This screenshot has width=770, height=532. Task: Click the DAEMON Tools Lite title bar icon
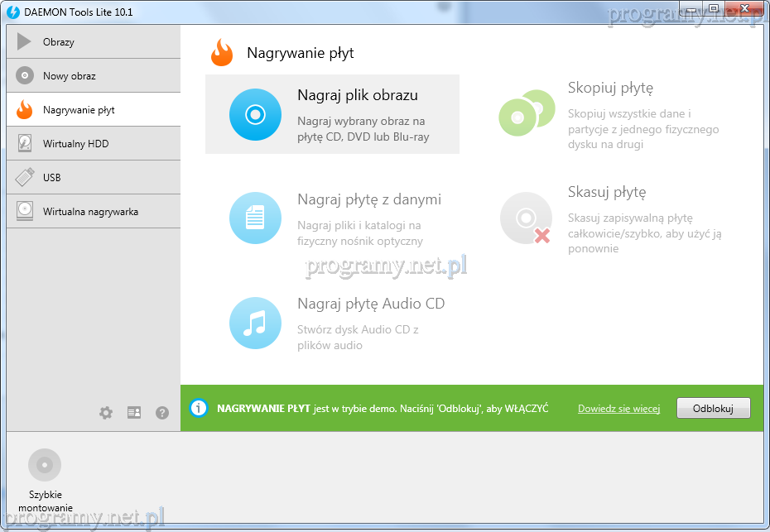point(13,12)
